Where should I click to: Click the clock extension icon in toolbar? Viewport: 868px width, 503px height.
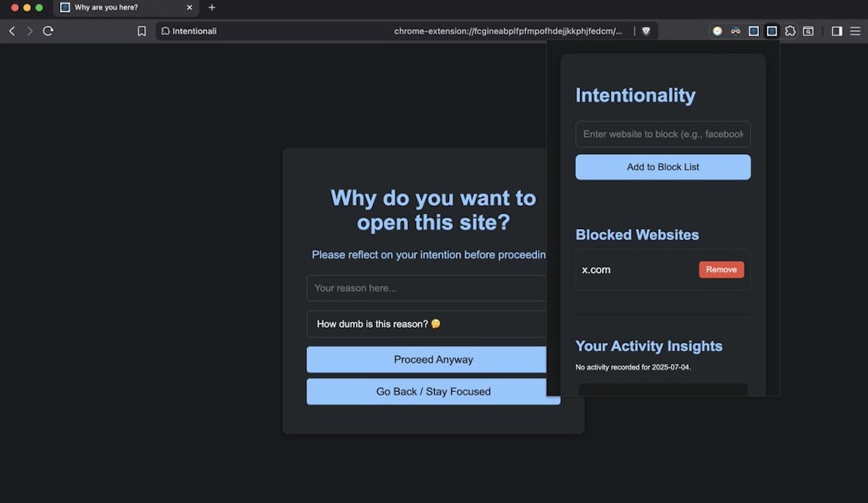pyautogui.click(x=717, y=31)
